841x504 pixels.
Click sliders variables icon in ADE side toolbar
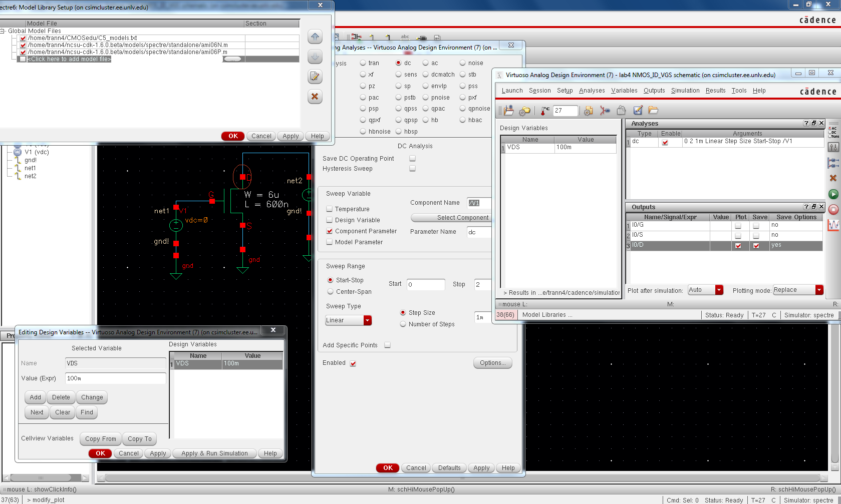833,147
